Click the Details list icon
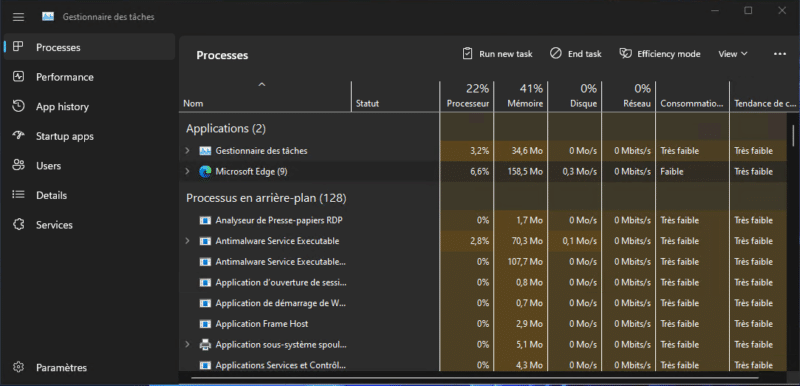The height and width of the screenshot is (386, 800). tap(18, 195)
